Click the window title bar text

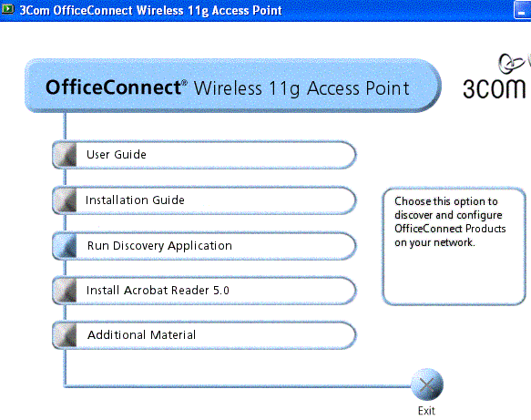click(x=150, y=11)
